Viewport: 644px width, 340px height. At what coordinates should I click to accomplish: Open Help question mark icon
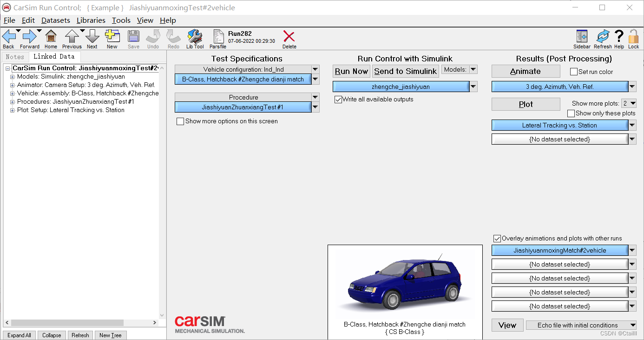[x=619, y=36]
